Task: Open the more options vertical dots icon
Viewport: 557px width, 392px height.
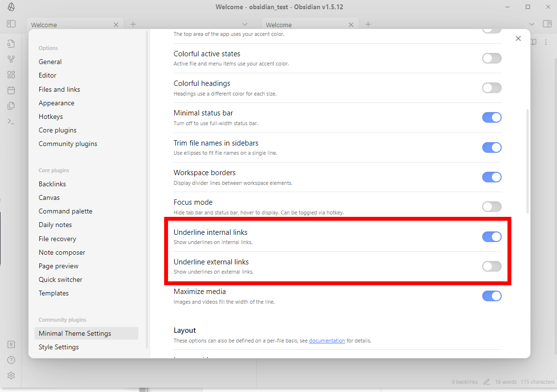Action: (x=546, y=42)
